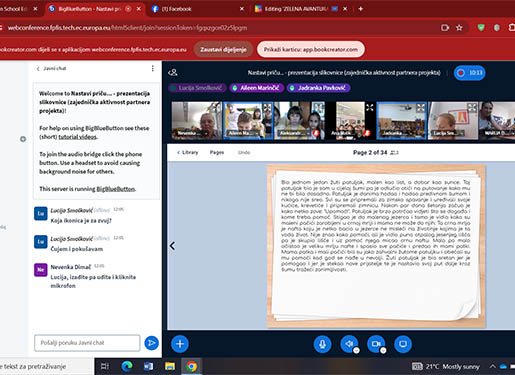Click Prikaži karticu: app.bookcreator.com button

click(x=311, y=49)
